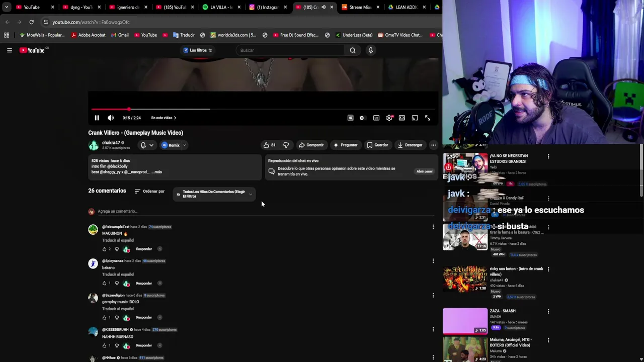This screenshot has height=362, width=644.
Task: Open the comment threads filter dropdown
Action: pyautogui.click(x=214, y=194)
